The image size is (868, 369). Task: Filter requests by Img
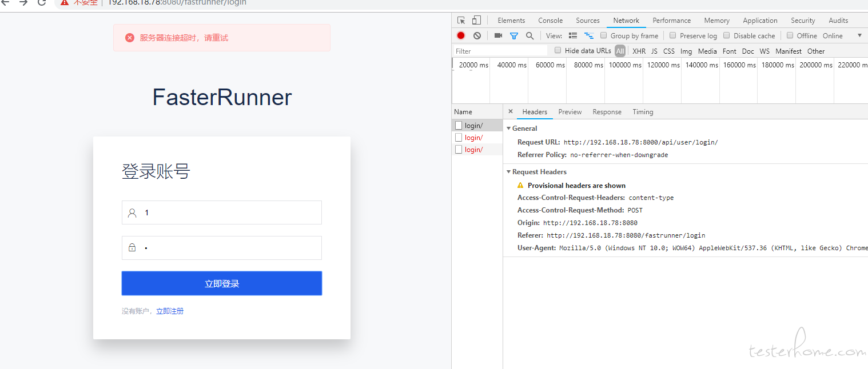point(686,51)
